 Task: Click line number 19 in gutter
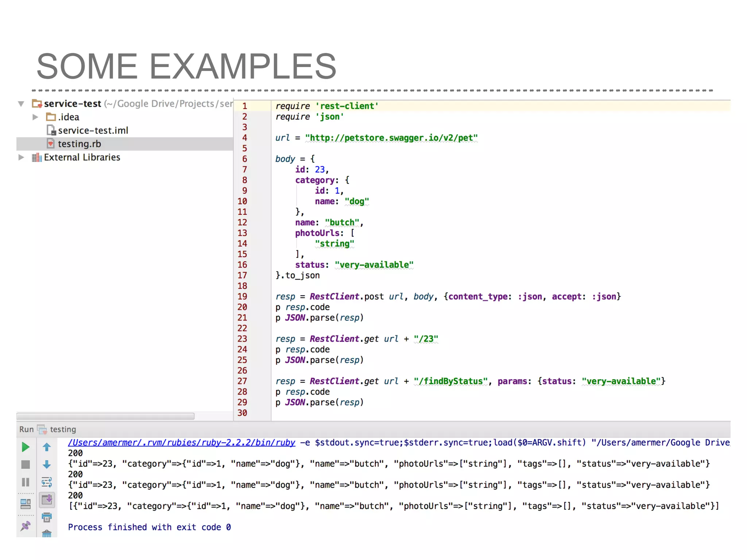[x=242, y=296]
